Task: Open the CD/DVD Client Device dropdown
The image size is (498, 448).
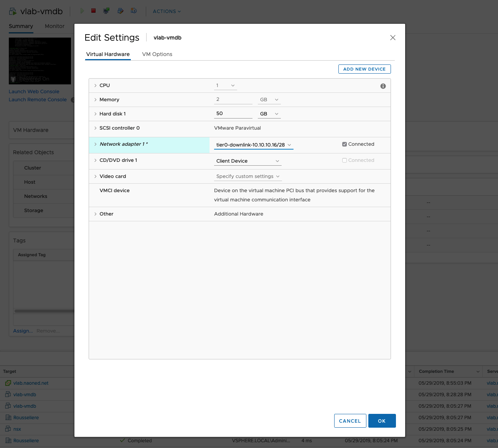Action: (247, 161)
